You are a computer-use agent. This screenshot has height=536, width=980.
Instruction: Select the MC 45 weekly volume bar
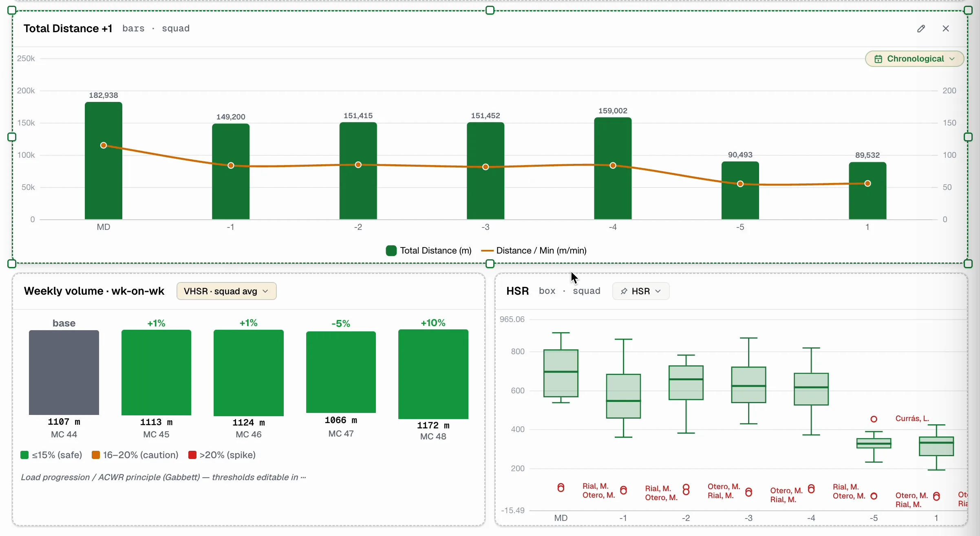point(156,373)
